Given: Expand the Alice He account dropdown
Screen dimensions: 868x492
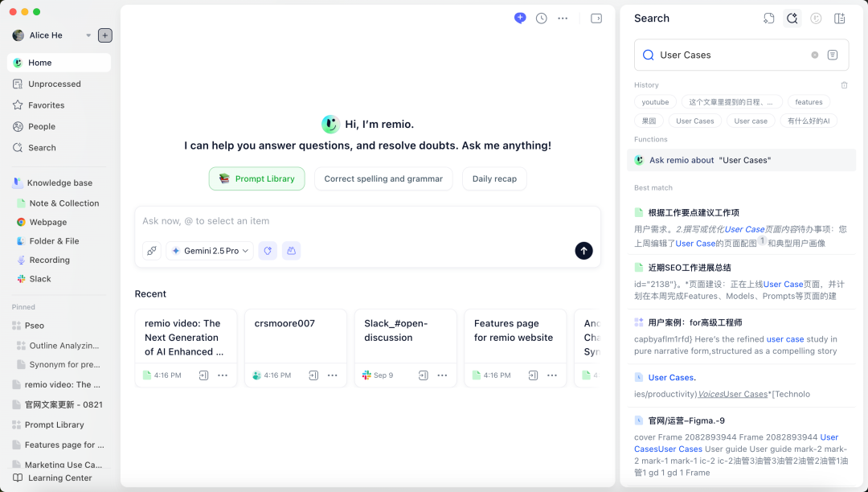Looking at the screenshot, I should tap(88, 35).
